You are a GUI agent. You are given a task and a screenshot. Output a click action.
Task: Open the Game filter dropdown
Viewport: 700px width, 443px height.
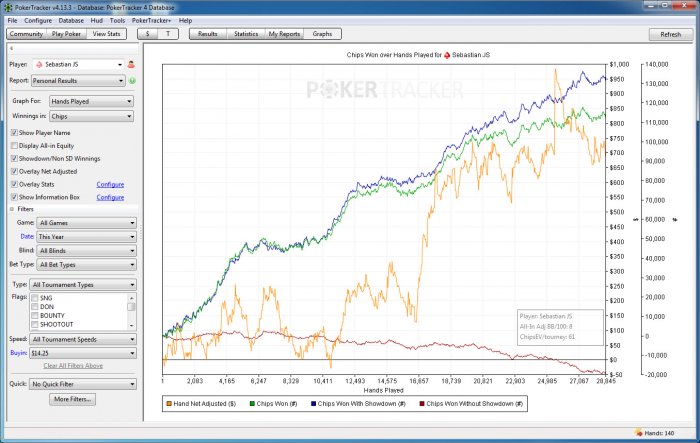[87, 223]
